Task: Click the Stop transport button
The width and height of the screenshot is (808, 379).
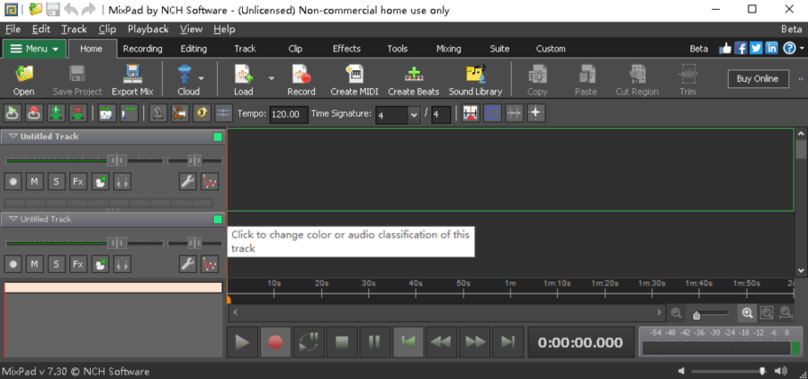Action: click(x=342, y=342)
